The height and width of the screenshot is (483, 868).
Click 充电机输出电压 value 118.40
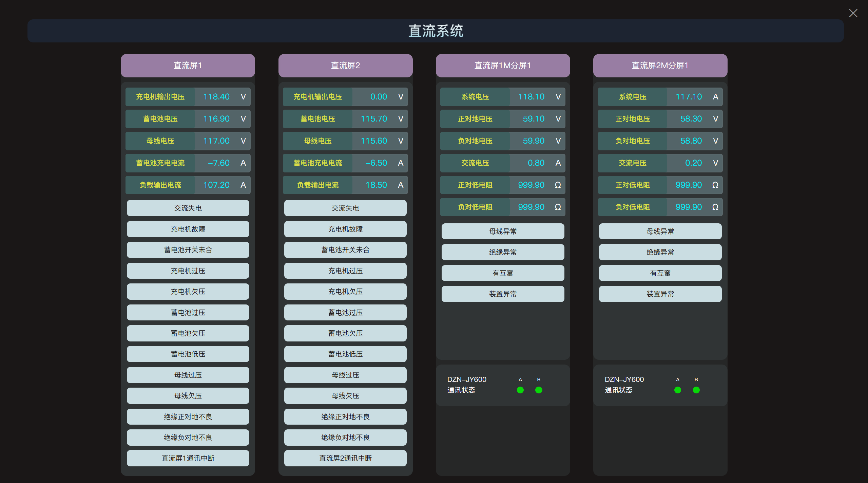(x=216, y=97)
